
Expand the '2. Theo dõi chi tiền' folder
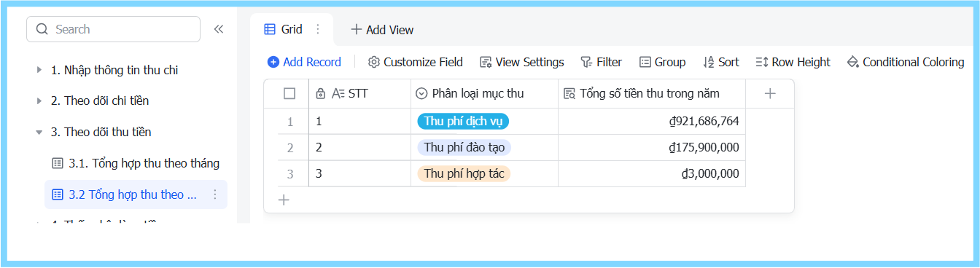(x=39, y=100)
